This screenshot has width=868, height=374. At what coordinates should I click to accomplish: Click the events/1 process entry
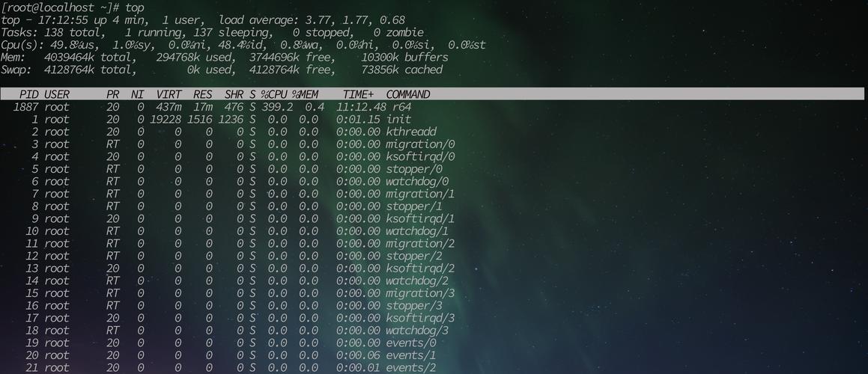[x=410, y=355]
